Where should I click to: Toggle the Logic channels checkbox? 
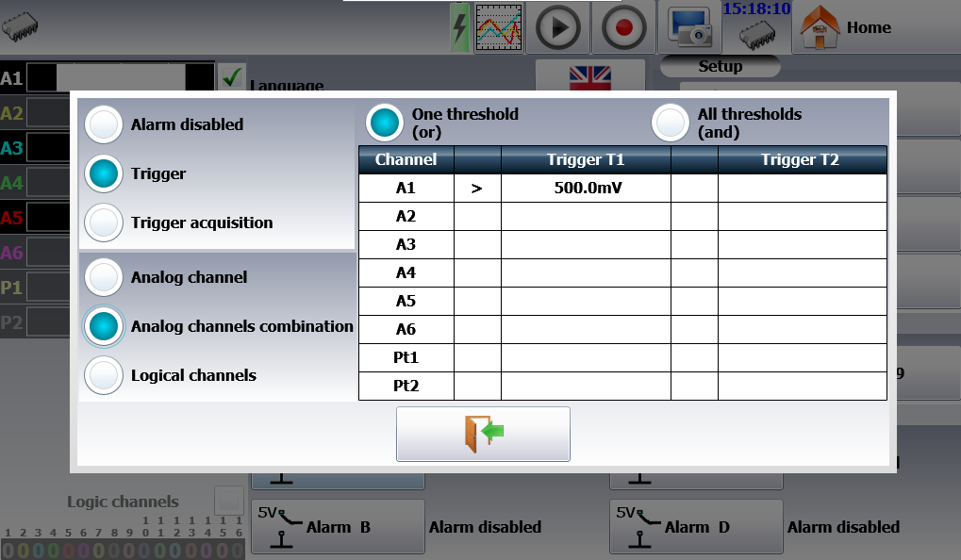tap(229, 502)
